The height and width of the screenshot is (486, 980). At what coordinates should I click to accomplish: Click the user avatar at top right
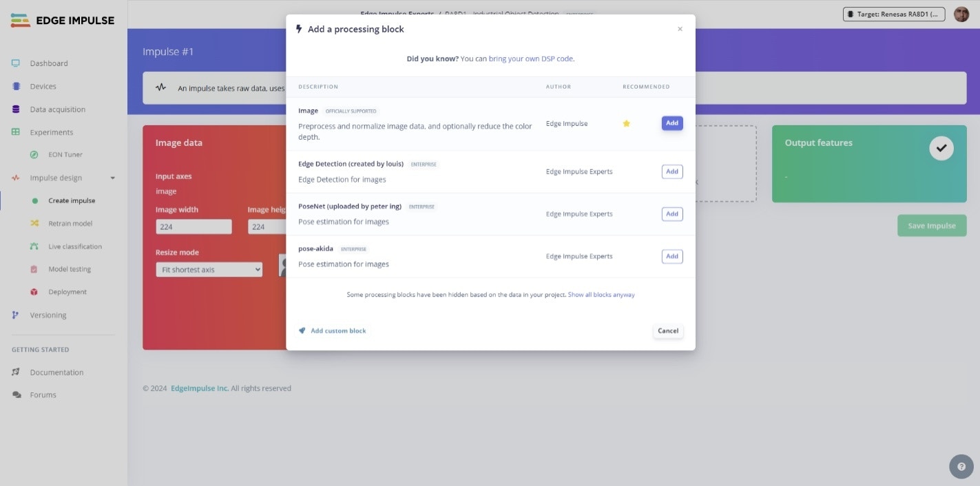pos(961,14)
